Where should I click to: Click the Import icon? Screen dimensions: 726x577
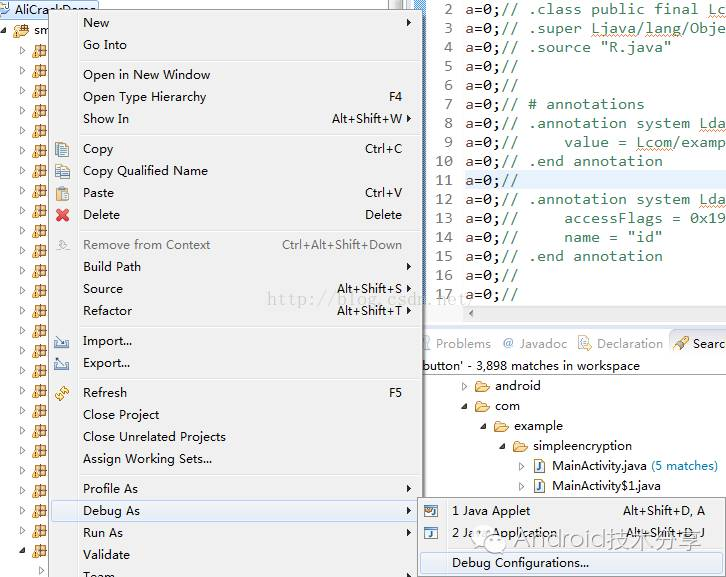tap(62, 342)
